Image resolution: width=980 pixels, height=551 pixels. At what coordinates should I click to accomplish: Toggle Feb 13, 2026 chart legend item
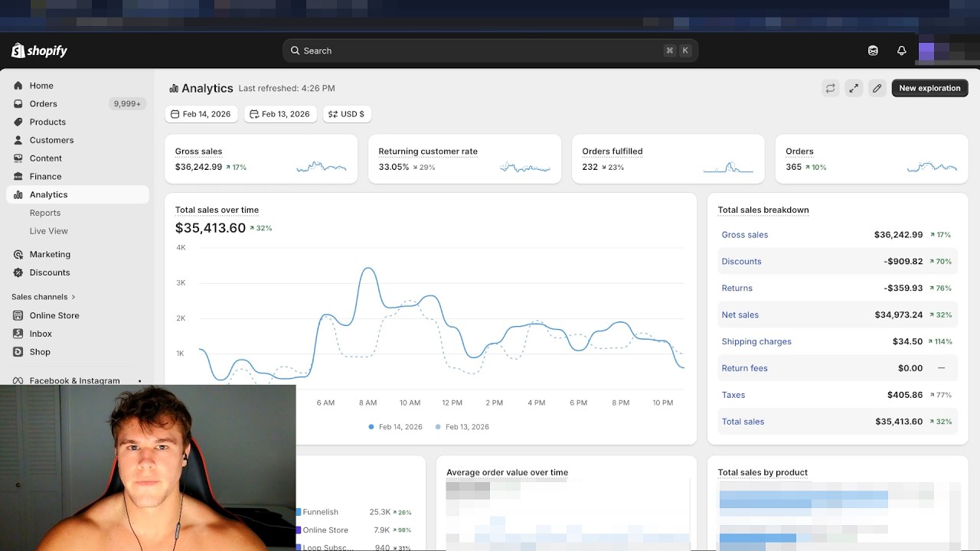tap(462, 427)
